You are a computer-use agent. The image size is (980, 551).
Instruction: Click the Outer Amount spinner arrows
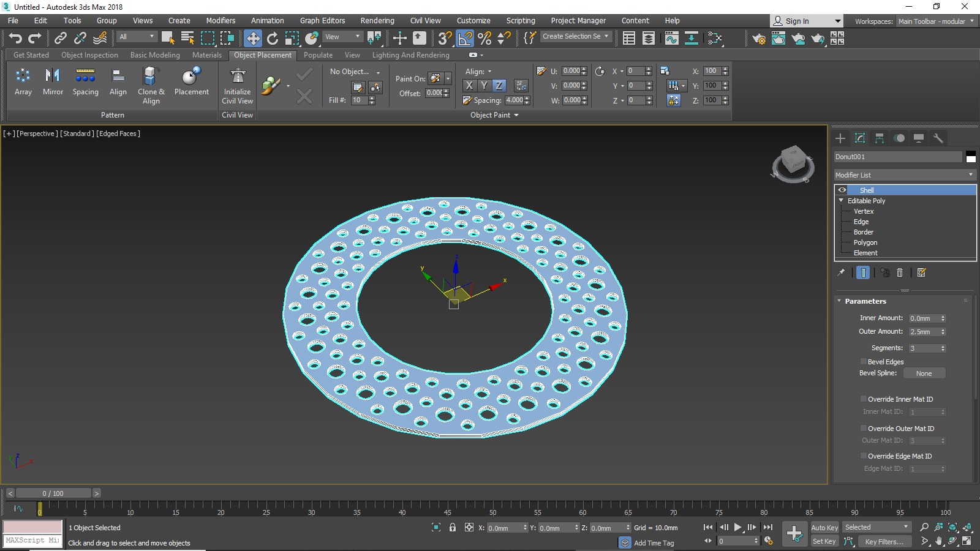point(943,332)
